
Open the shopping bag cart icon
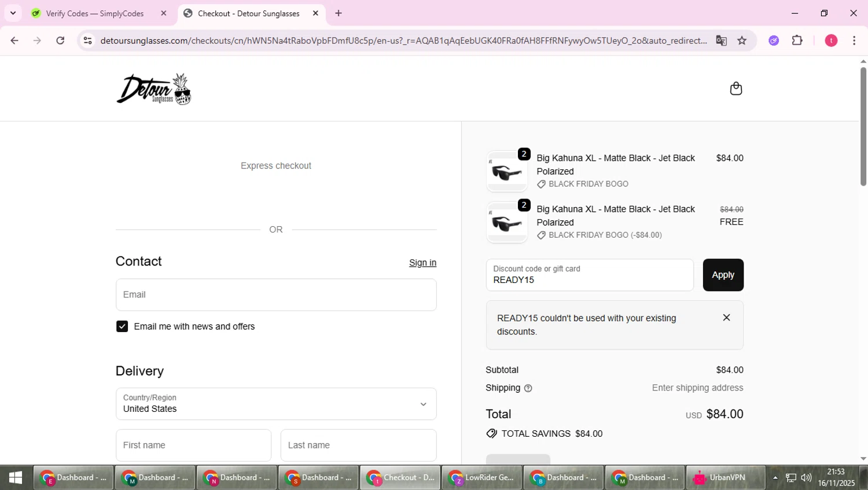pyautogui.click(x=735, y=89)
